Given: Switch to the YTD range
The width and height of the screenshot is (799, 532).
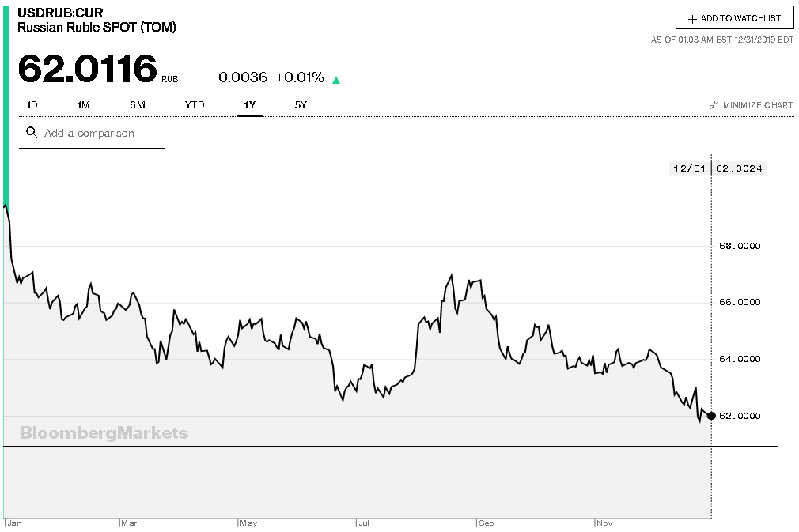Looking at the screenshot, I should pyautogui.click(x=195, y=105).
